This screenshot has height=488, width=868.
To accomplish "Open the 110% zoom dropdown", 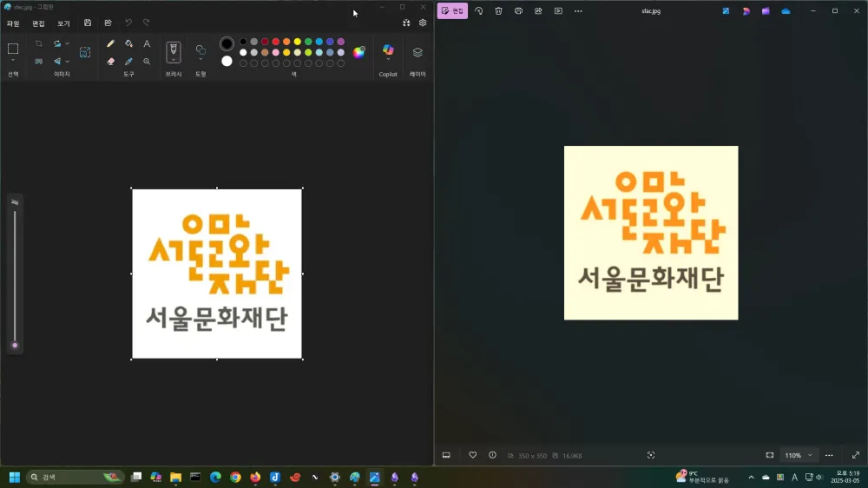I will tap(799, 455).
